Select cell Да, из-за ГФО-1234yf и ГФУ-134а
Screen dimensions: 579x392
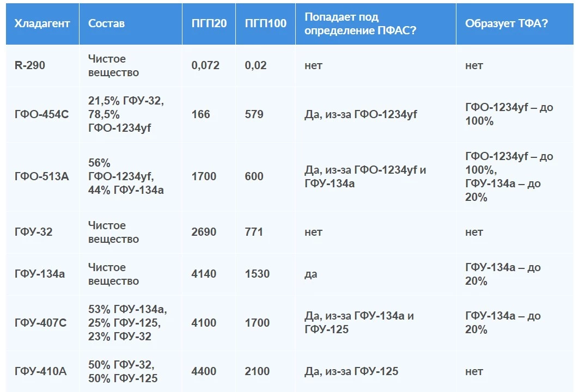tap(365, 176)
